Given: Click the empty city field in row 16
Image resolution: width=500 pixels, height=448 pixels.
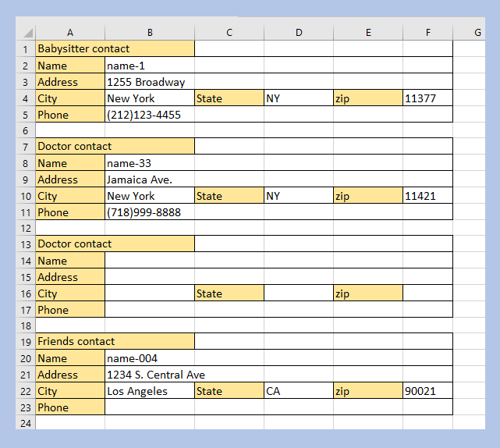Looking at the screenshot, I should coord(150,293).
